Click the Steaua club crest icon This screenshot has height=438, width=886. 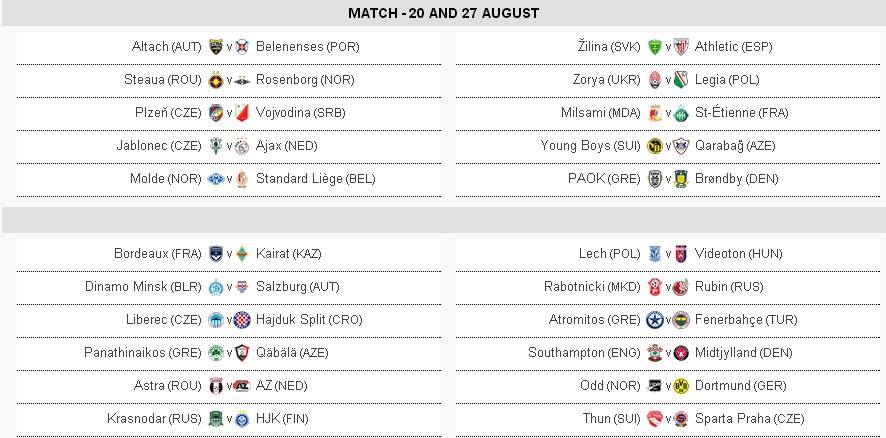coord(215,80)
